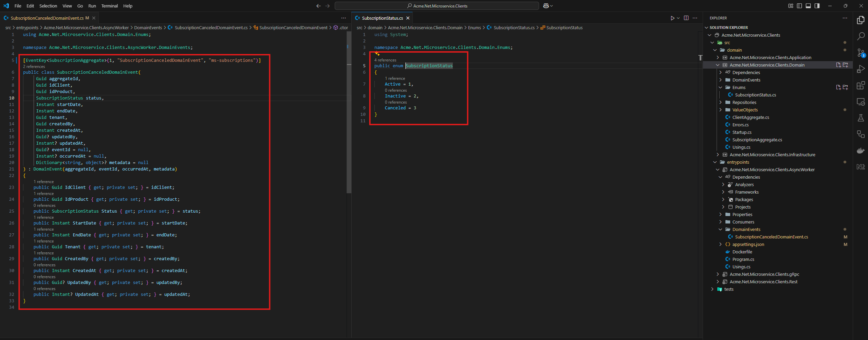868x340 pixels.
Task: Click New Folder icon on the Enums folder row
Action: 845,87
